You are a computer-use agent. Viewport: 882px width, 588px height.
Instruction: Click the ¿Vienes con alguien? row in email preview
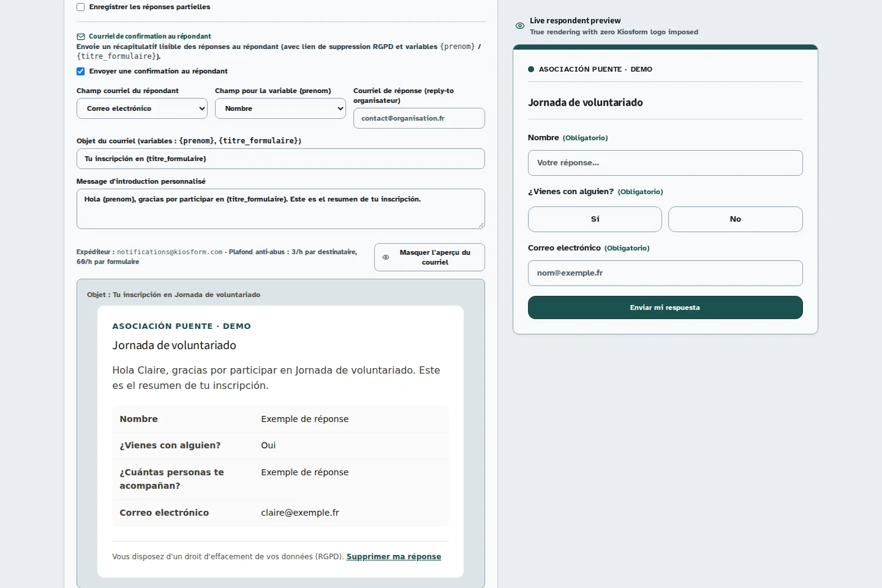point(281,445)
